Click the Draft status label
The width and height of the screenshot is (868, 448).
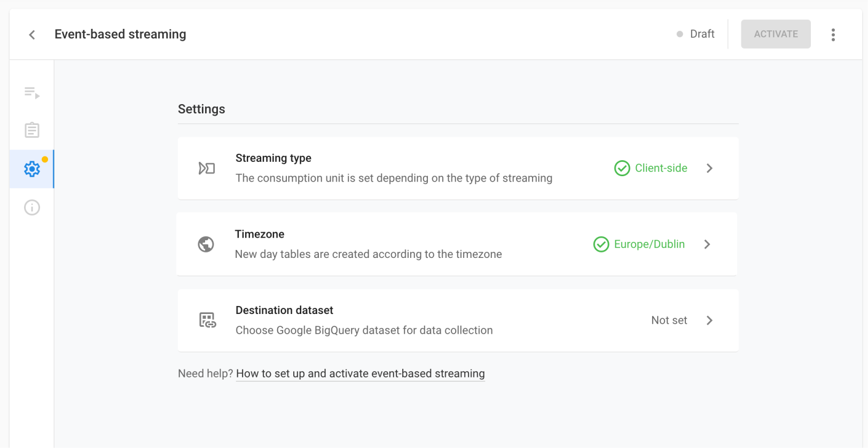(x=702, y=34)
